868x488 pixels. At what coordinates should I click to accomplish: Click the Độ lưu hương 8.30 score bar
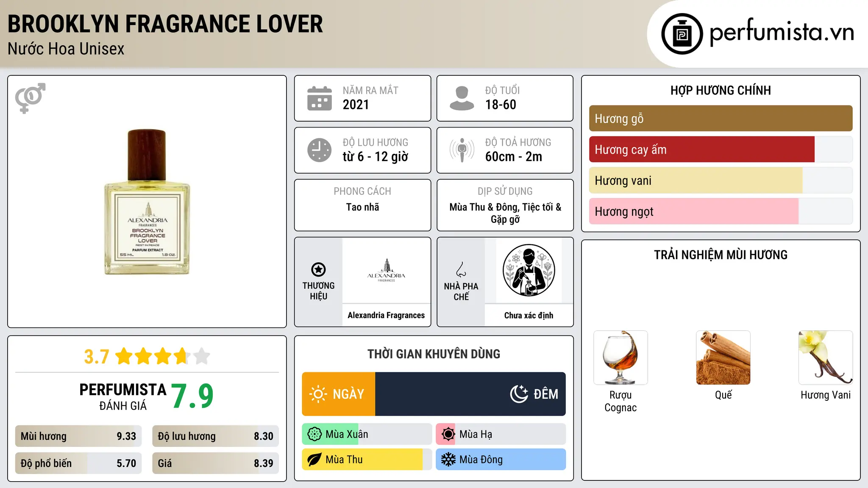pos(215,436)
